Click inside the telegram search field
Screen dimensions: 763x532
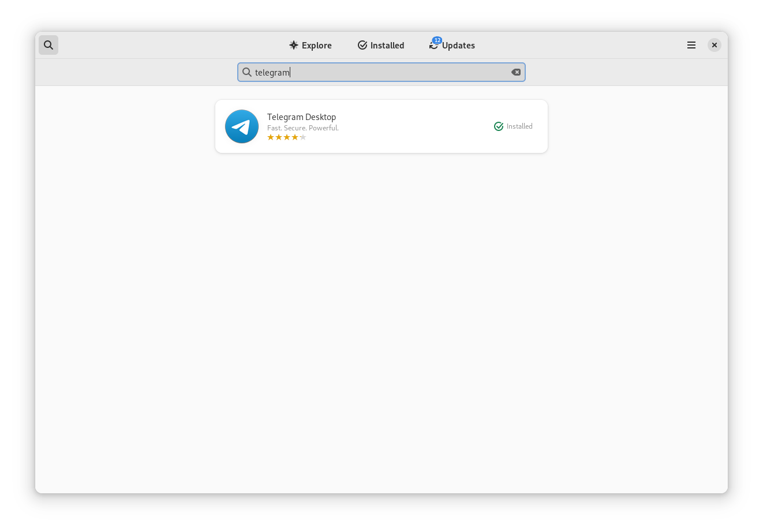pos(381,72)
